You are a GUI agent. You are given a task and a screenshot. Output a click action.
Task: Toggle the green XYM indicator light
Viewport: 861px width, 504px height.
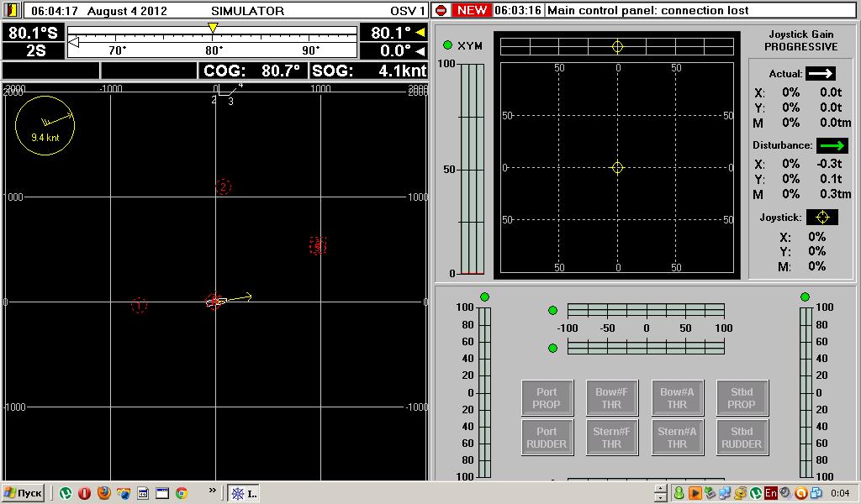point(447,45)
